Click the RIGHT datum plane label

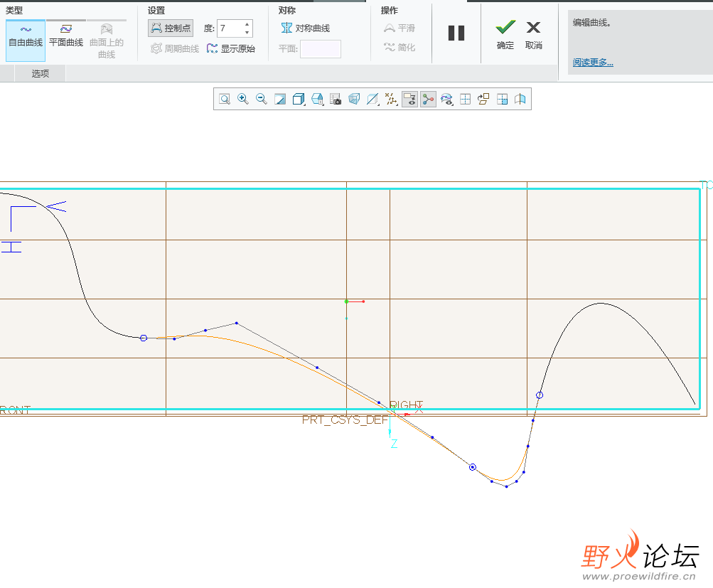pos(406,405)
